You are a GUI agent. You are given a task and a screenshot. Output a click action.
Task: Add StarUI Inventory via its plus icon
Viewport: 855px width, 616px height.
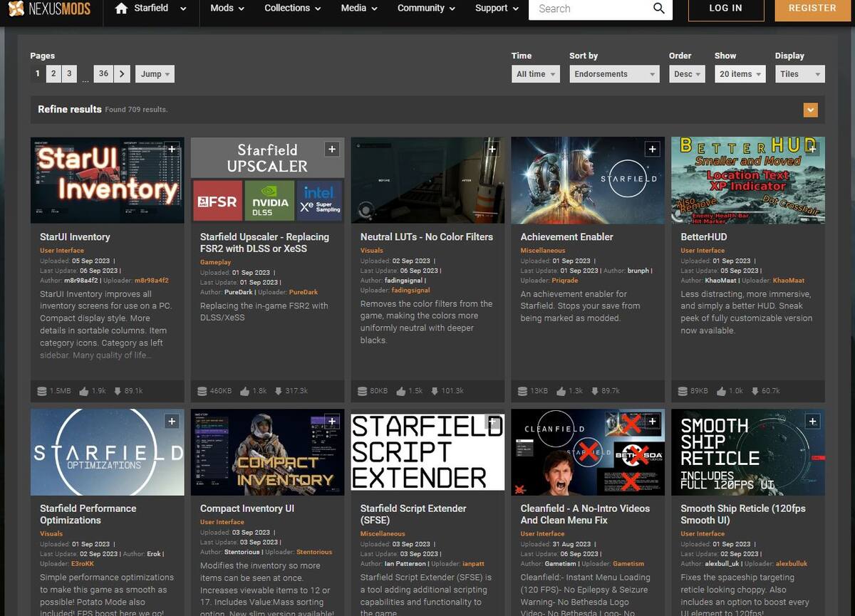172,149
